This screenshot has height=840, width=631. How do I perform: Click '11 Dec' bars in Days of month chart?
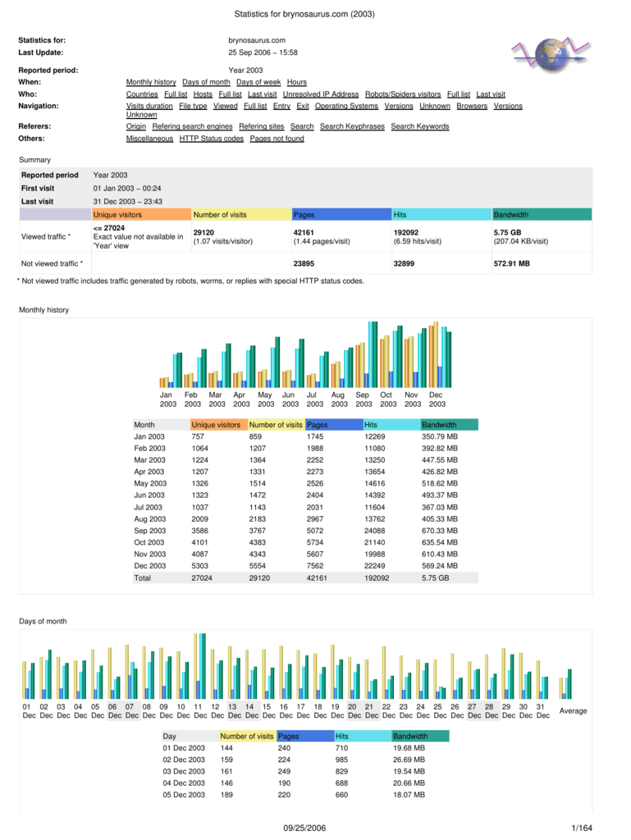(199, 666)
